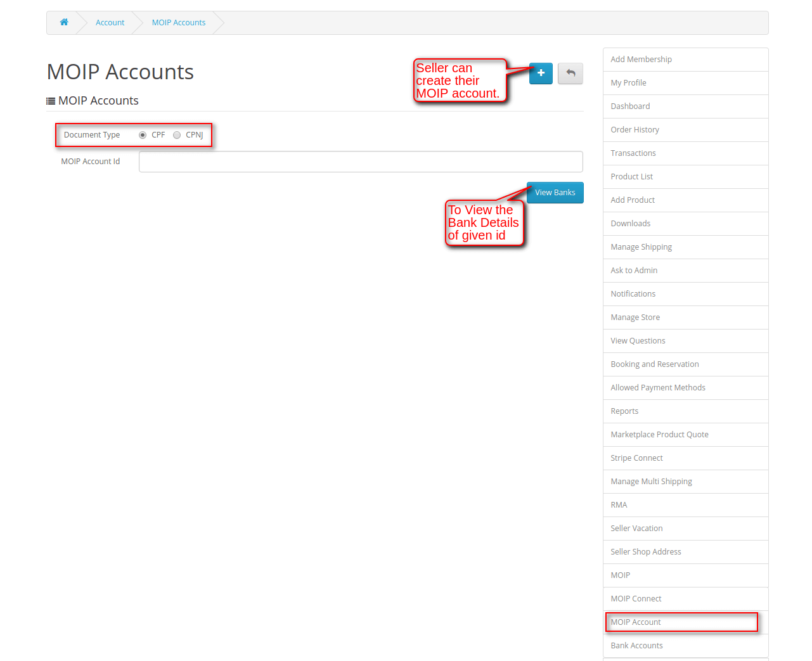Open Reports sidebar item
This screenshot has height=661, width=812.
tap(686, 411)
